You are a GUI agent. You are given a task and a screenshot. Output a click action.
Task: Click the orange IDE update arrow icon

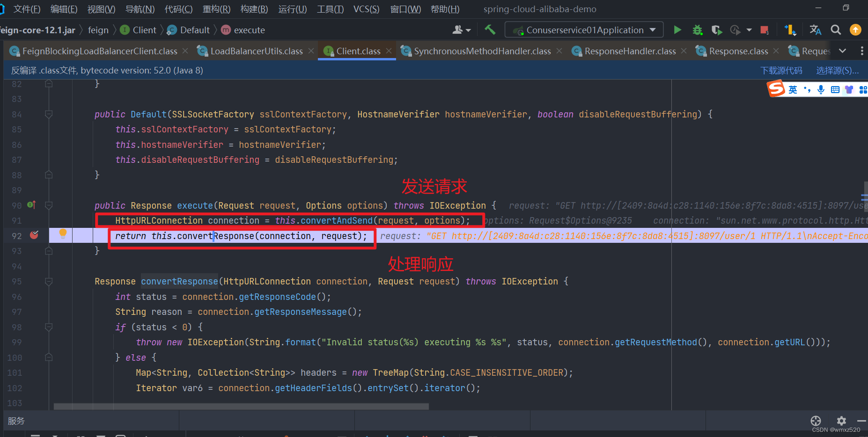click(855, 30)
